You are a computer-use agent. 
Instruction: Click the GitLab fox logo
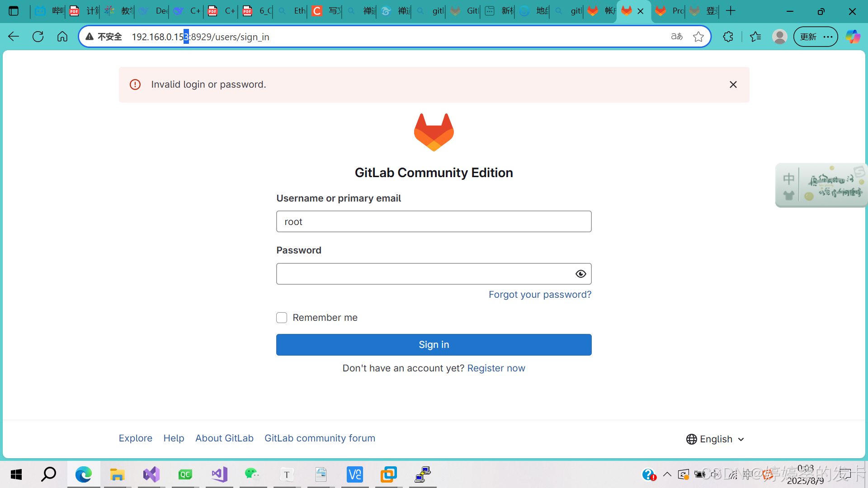coord(434,132)
